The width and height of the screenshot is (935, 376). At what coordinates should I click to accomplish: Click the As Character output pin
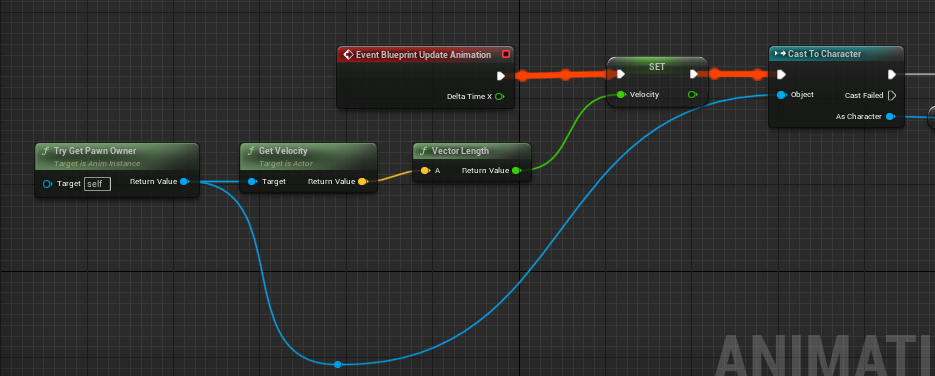click(890, 116)
